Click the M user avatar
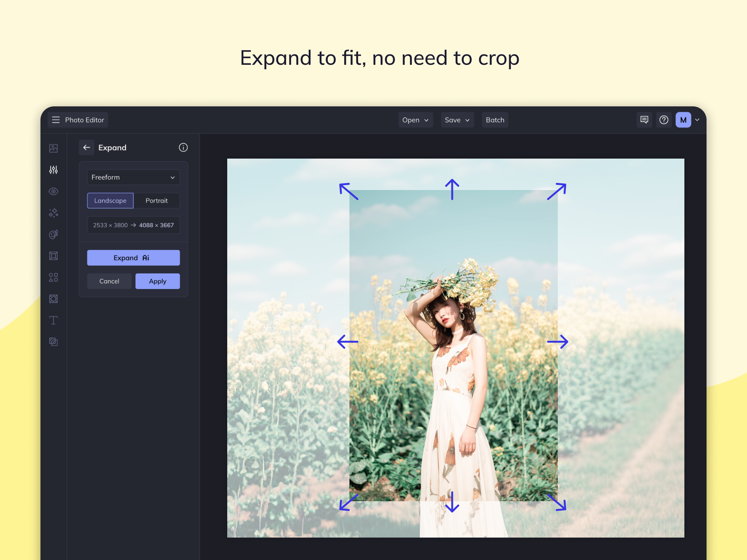The image size is (747, 560). (683, 120)
